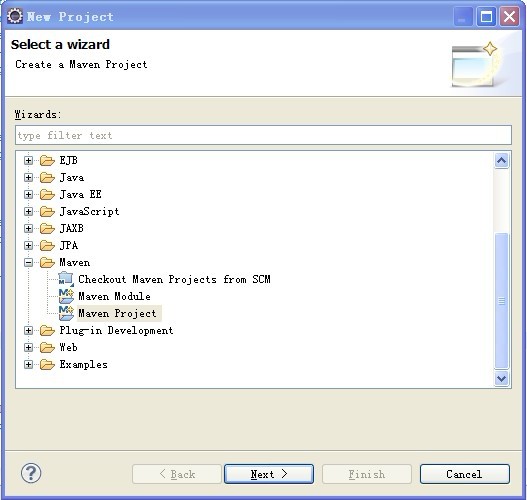Select the Java EE category label
527x500 pixels.
coord(80,194)
